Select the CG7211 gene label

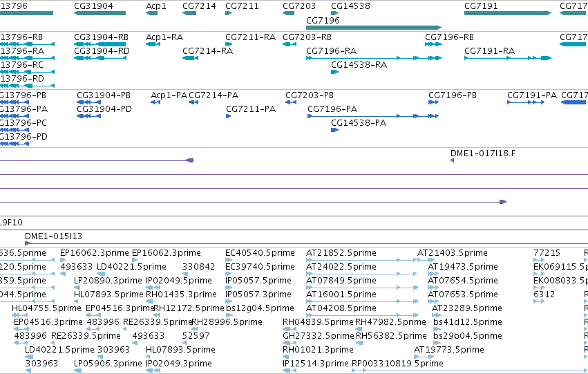(242, 6)
